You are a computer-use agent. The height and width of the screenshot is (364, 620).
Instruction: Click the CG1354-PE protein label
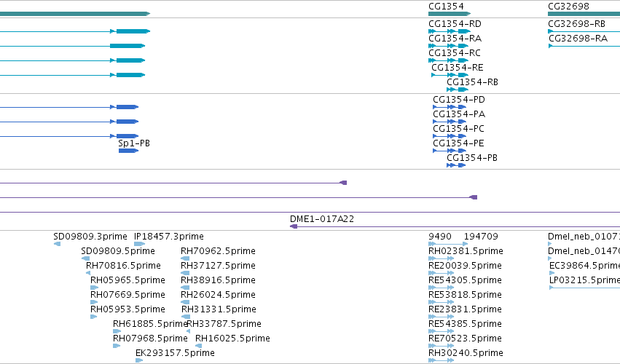(458, 143)
